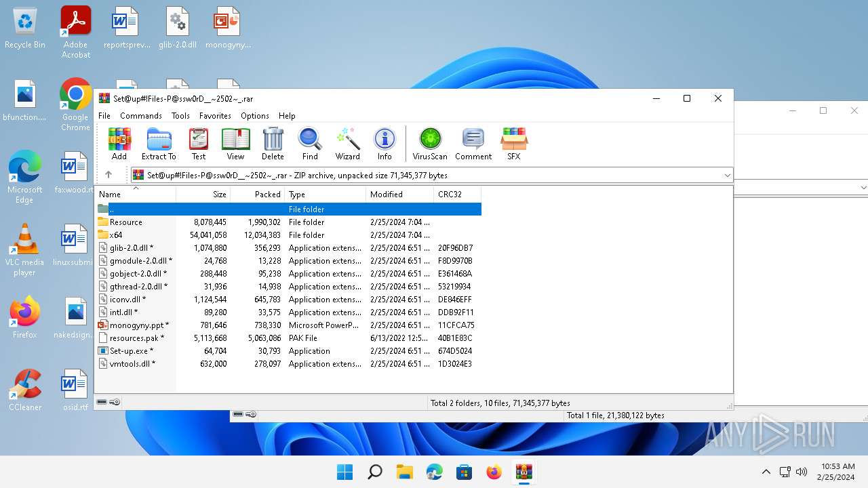Click the background window's dropdown arrow
This screenshot has height=488, width=868.
click(x=863, y=188)
